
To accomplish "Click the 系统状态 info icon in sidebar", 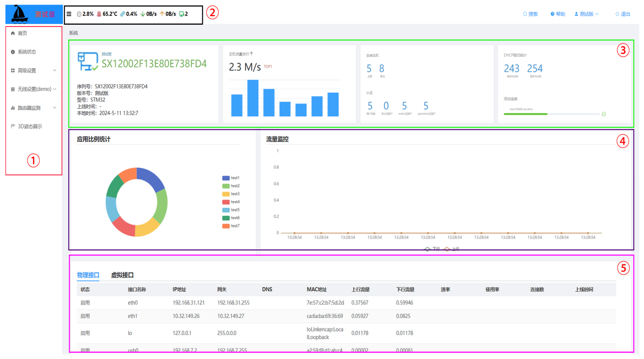I will [13, 52].
